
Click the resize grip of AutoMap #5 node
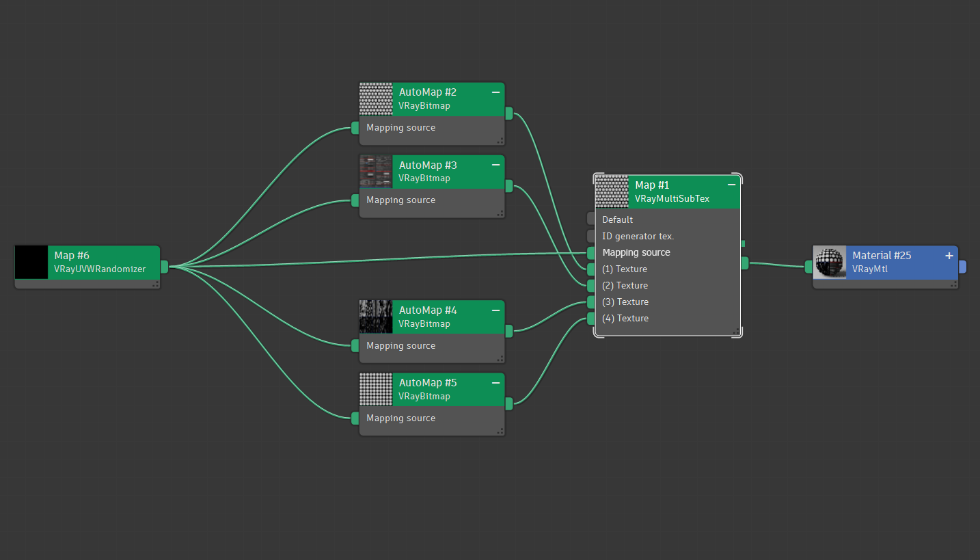pos(500,431)
